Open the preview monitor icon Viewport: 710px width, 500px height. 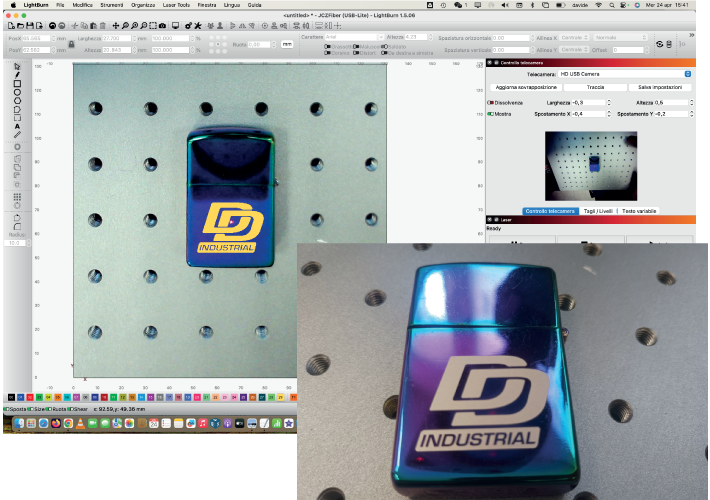(175, 26)
